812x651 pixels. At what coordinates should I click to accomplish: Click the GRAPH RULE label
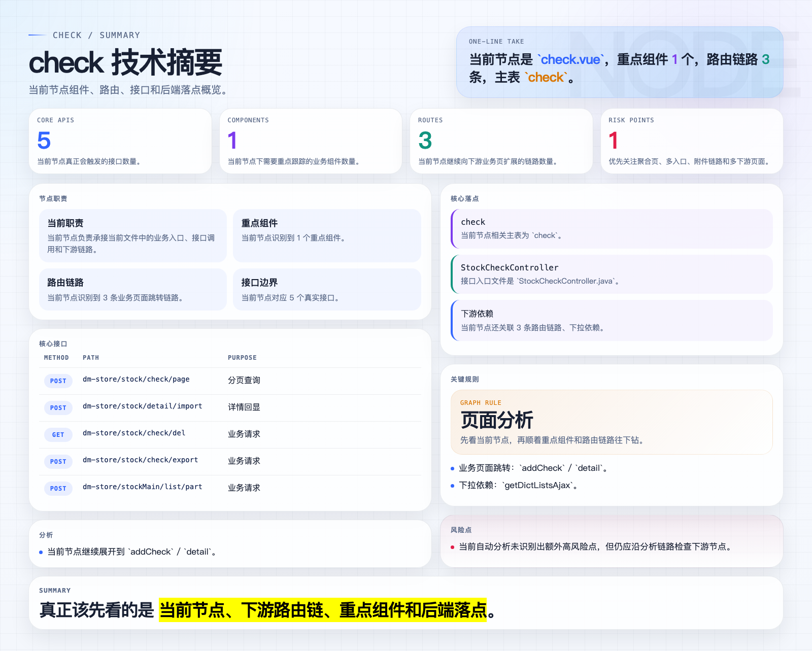pos(481,403)
